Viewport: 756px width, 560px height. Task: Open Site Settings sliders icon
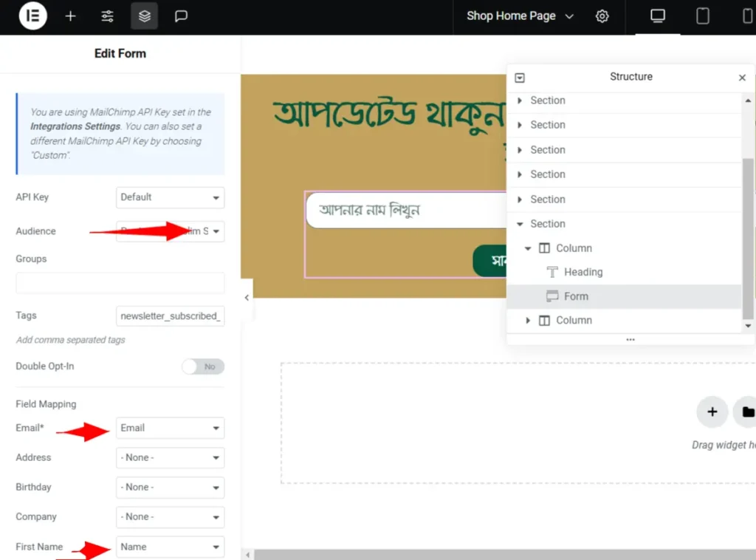click(107, 16)
